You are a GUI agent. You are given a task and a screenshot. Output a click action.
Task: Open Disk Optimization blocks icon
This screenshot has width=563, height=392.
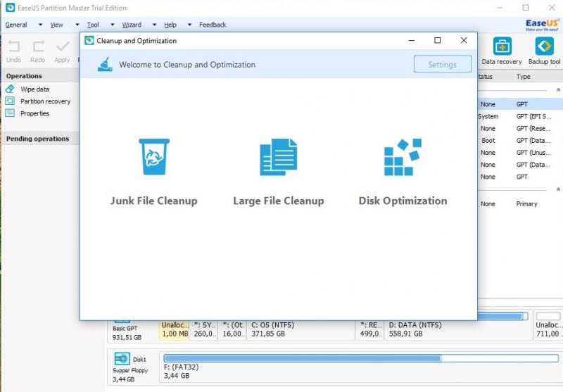403,157
